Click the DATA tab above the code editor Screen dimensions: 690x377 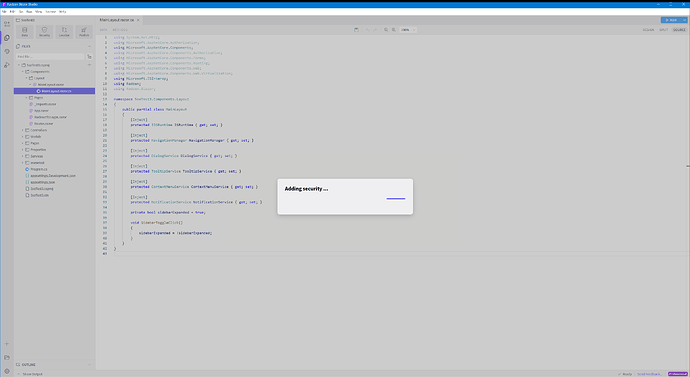[104, 30]
